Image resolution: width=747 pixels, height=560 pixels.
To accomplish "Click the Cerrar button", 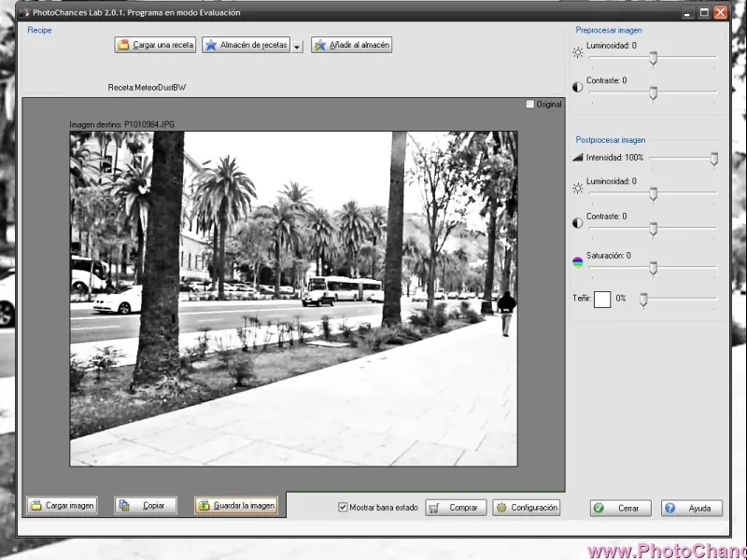I will (x=620, y=508).
